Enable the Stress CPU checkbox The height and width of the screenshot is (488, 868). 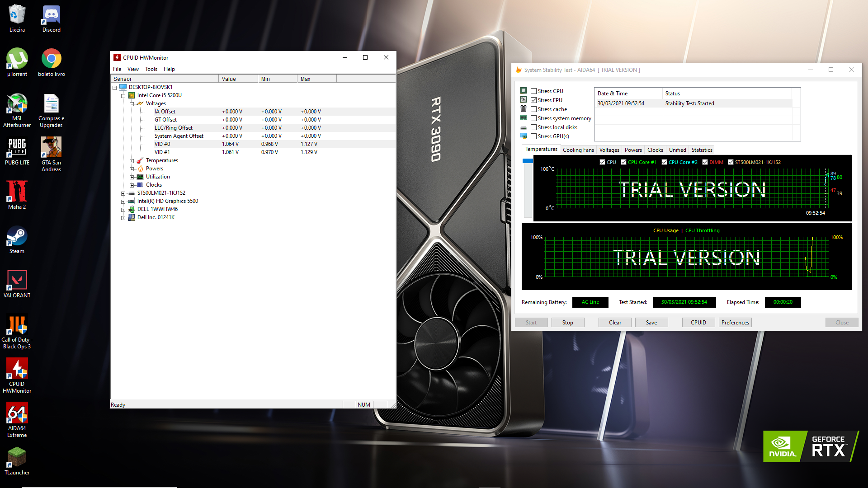tap(533, 91)
